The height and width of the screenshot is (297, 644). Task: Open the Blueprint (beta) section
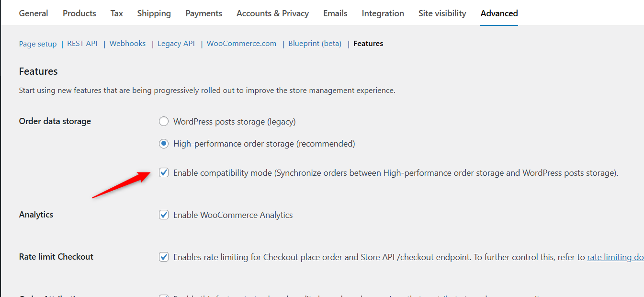(x=315, y=44)
